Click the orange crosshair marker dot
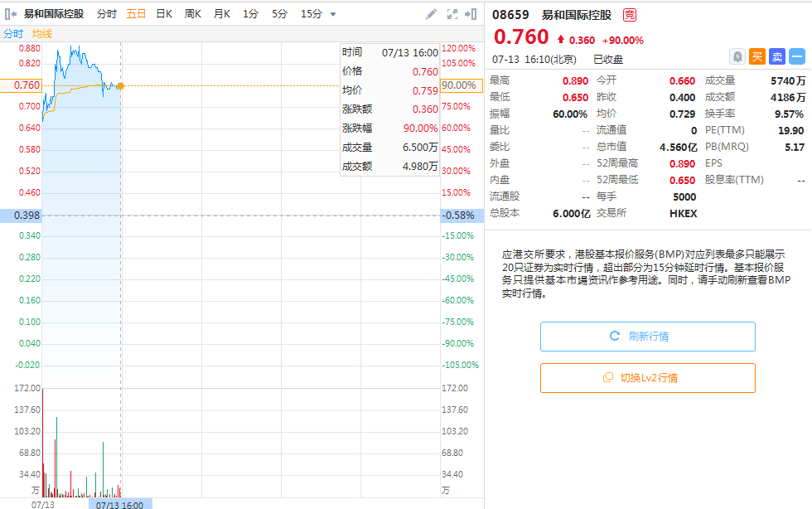The width and height of the screenshot is (812, 509). coord(121,85)
